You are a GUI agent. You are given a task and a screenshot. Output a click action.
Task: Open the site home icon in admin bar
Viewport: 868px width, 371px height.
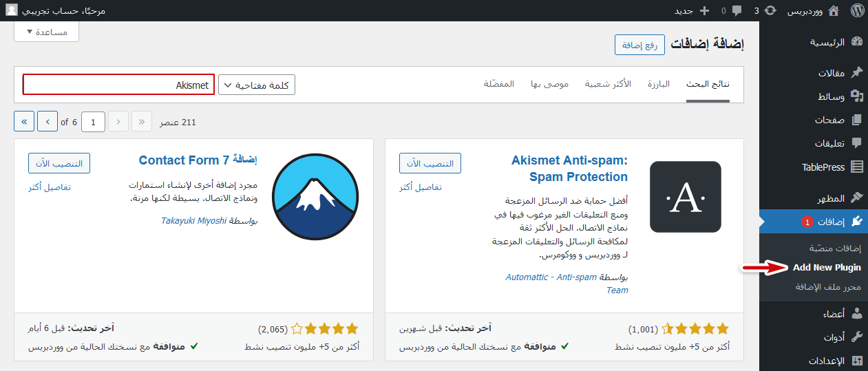(x=834, y=10)
